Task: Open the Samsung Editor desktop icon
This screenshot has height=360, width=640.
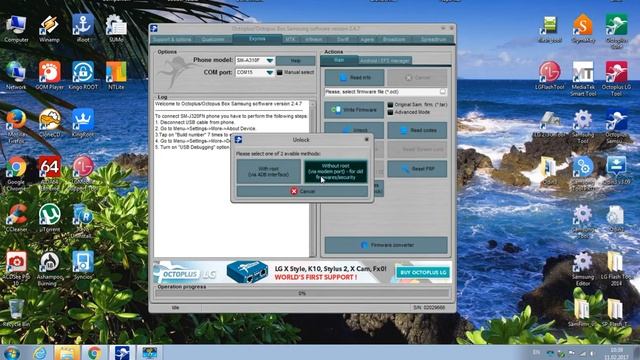Action: click(582, 269)
